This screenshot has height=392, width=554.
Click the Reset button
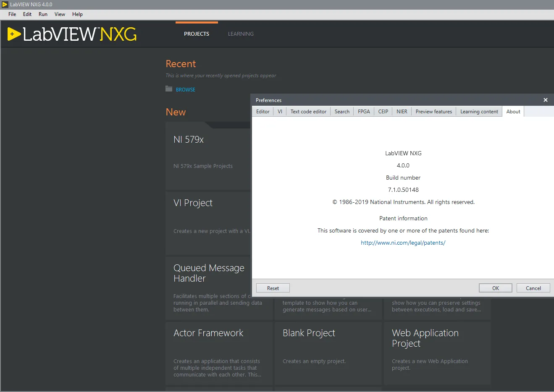tap(273, 288)
